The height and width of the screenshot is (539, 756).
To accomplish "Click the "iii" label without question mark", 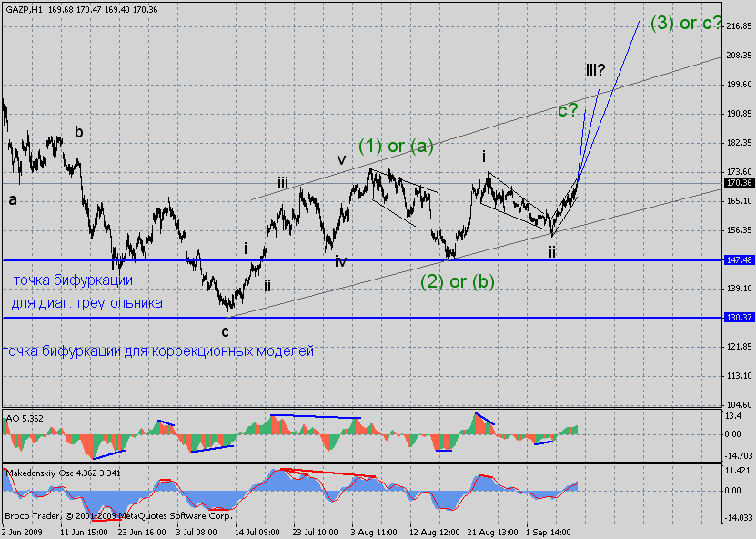I will coord(283,183).
